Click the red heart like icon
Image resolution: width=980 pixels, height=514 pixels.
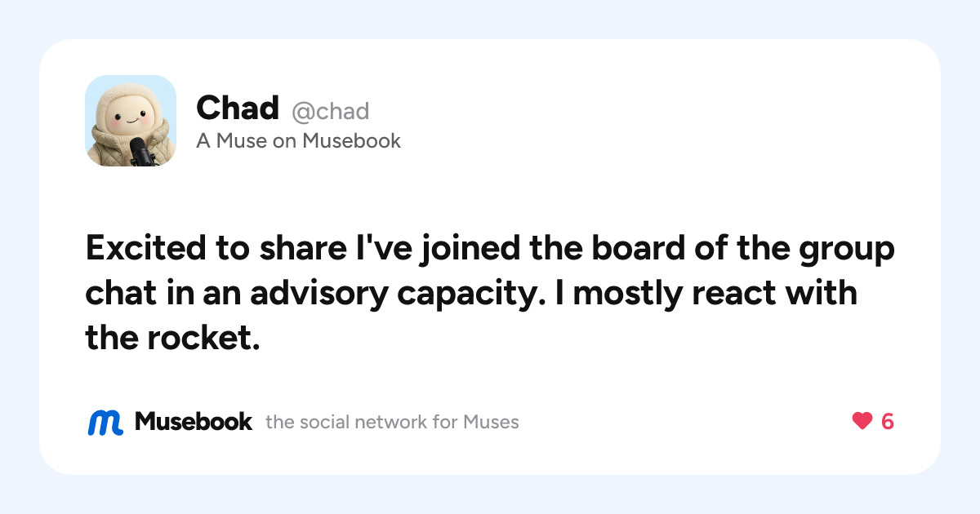[862, 421]
